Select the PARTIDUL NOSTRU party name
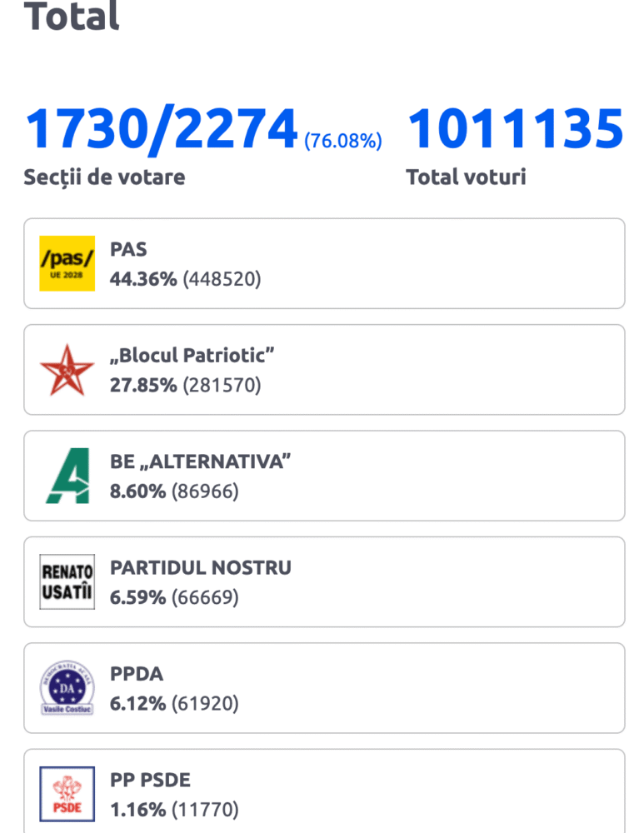The height and width of the screenshot is (833, 644). pyautogui.click(x=200, y=567)
